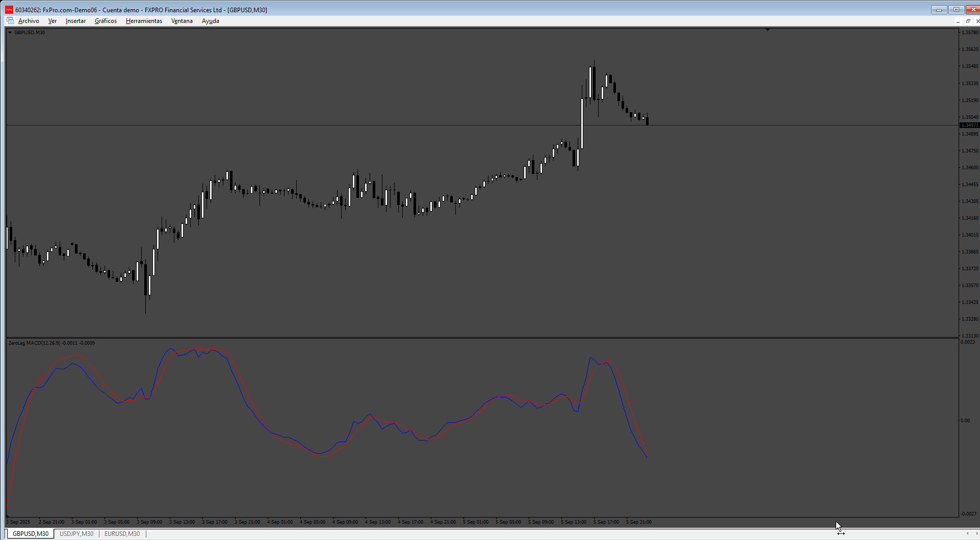Click the 1.33425 price scale label

pyautogui.click(x=970, y=302)
